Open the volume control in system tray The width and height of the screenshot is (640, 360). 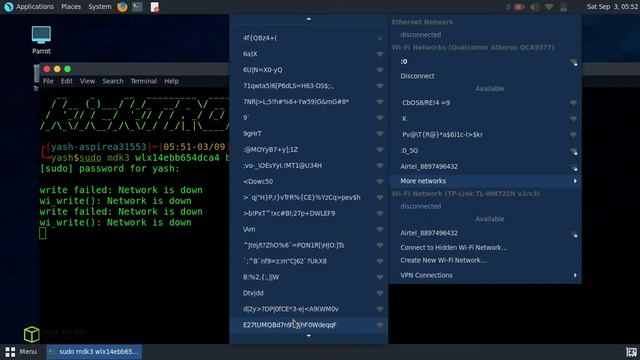click(x=534, y=7)
